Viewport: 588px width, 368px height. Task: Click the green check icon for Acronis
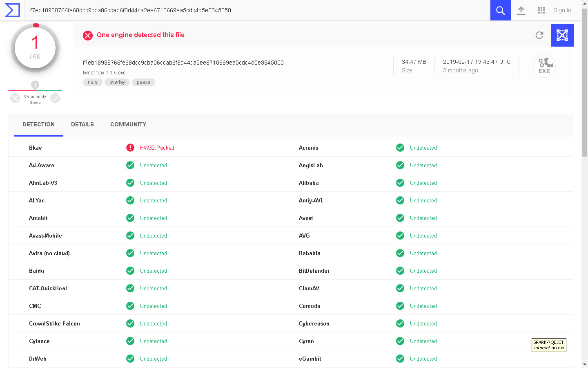tap(400, 148)
